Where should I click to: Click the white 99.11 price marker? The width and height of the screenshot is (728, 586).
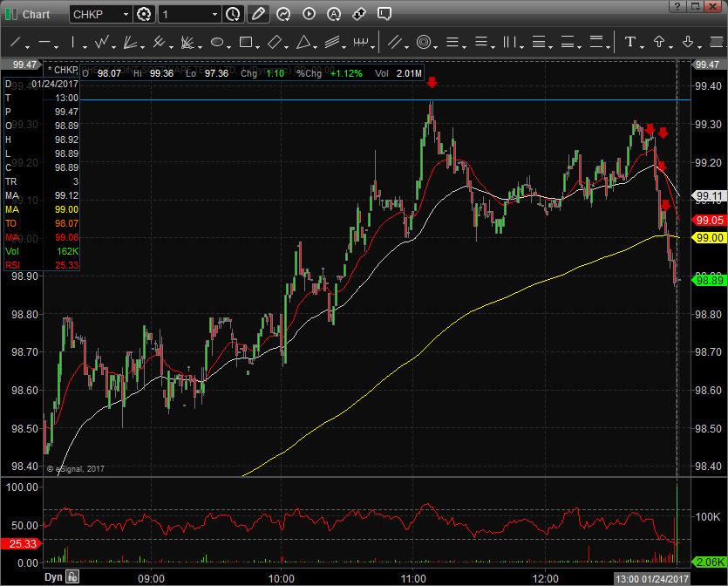[709, 196]
